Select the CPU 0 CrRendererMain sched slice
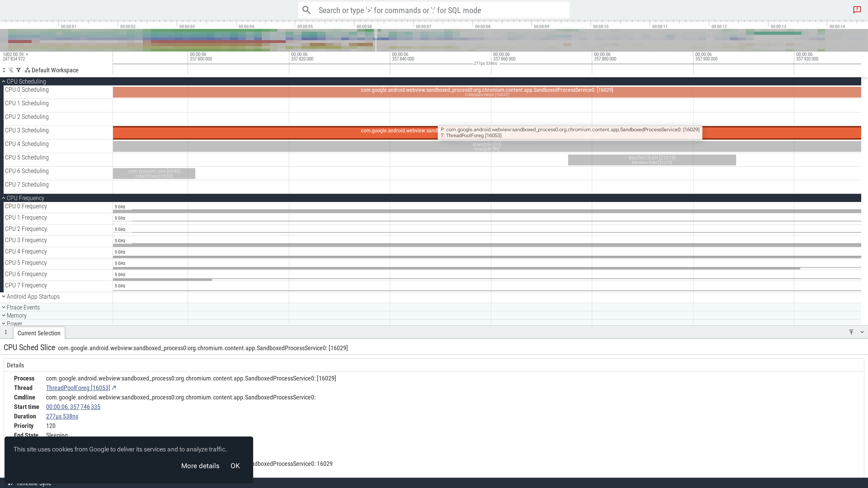This screenshot has width=868, height=488. click(487, 92)
